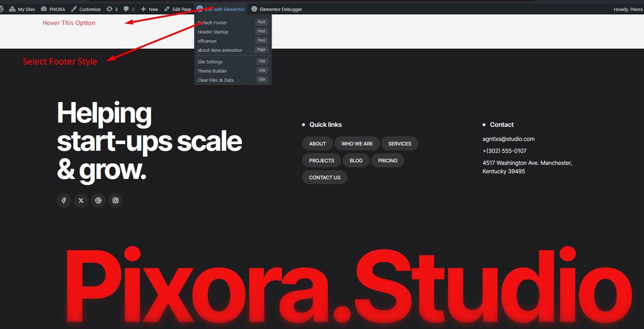
Task: Click the ABOUT quick link button
Action: click(x=317, y=144)
